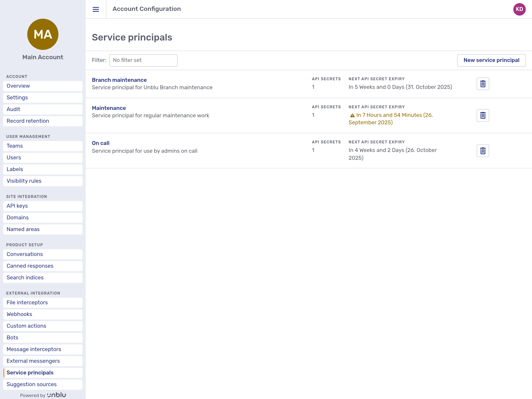The image size is (532, 399).
Task: Open the Bots configuration page
Action: pyautogui.click(x=12, y=337)
